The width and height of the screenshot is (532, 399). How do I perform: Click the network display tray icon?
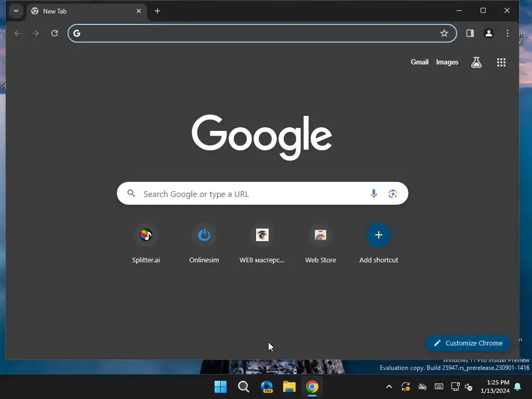pyautogui.click(x=455, y=387)
